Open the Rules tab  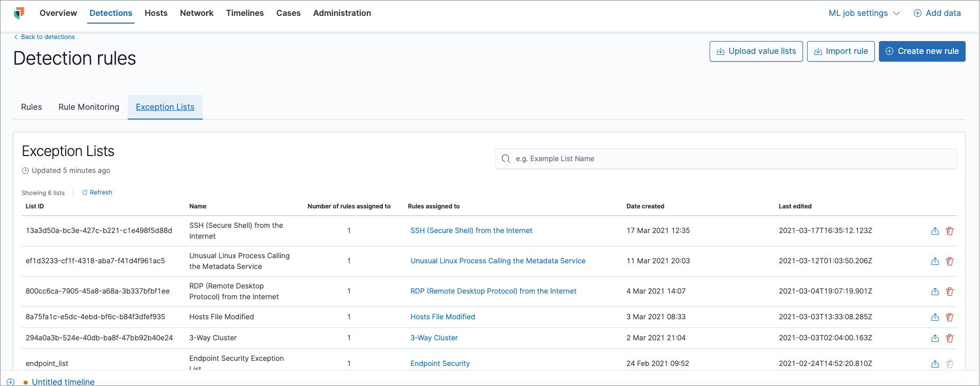[x=31, y=107]
